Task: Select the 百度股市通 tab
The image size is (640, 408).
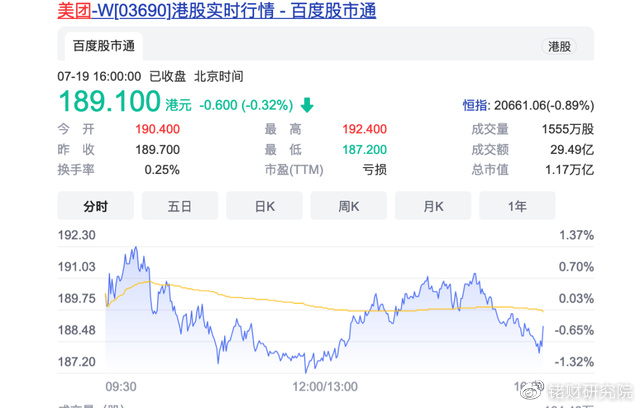Action: tap(104, 46)
